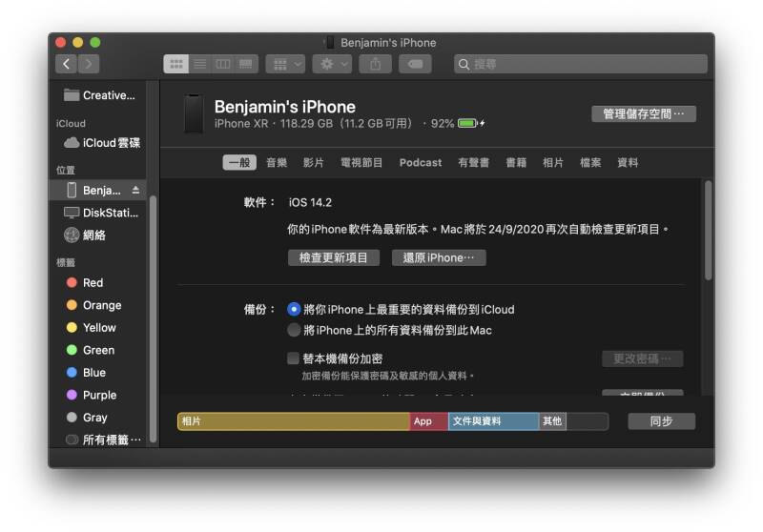Image resolution: width=763 pixels, height=532 pixels.
Task: Click App segment in storage bar
Action: [428, 421]
